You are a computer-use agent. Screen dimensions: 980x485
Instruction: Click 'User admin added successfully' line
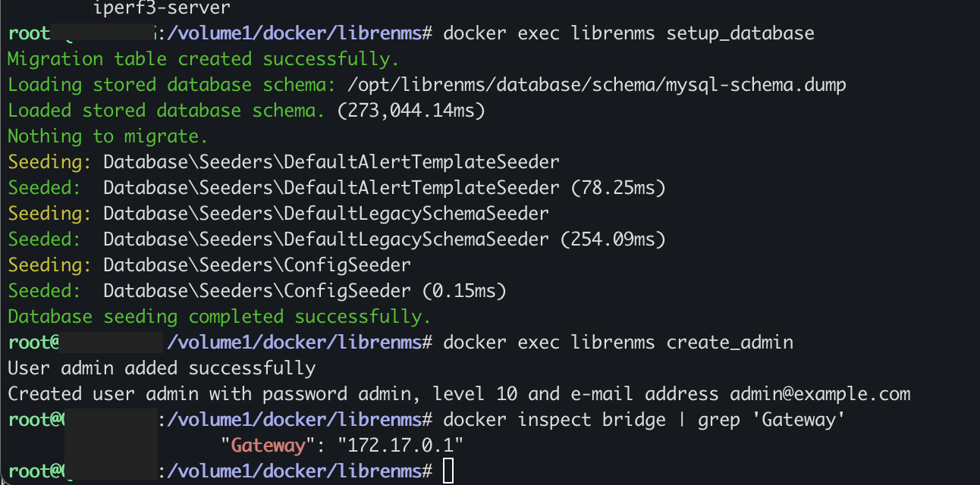(x=162, y=368)
